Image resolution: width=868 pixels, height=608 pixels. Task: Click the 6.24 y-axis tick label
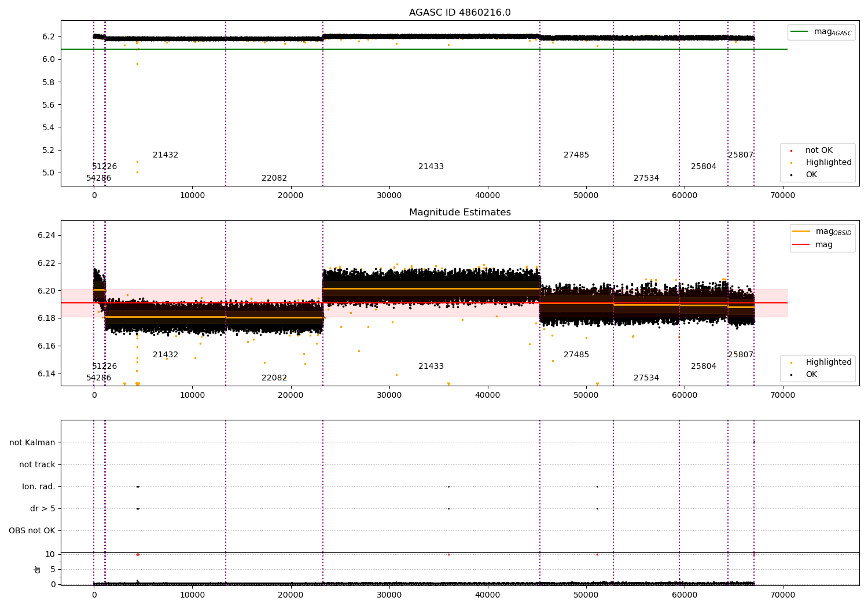pyautogui.click(x=46, y=236)
